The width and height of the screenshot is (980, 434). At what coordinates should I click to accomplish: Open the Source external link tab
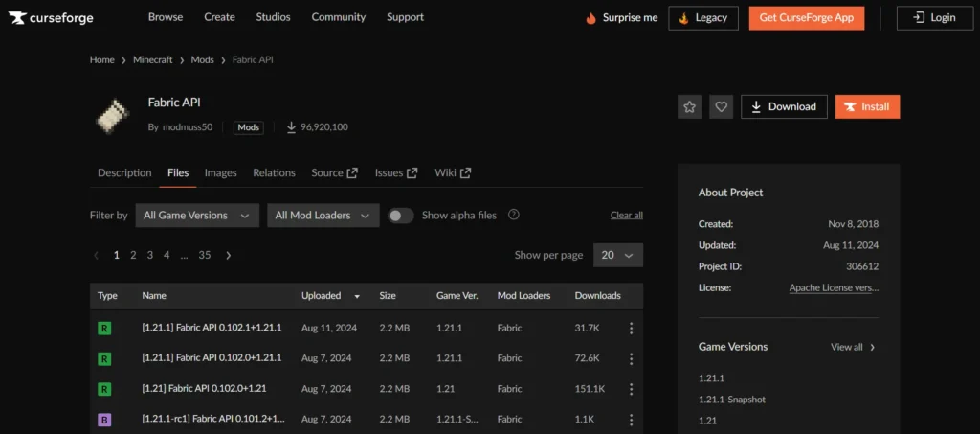pyautogui.click(x=334, y=172)
